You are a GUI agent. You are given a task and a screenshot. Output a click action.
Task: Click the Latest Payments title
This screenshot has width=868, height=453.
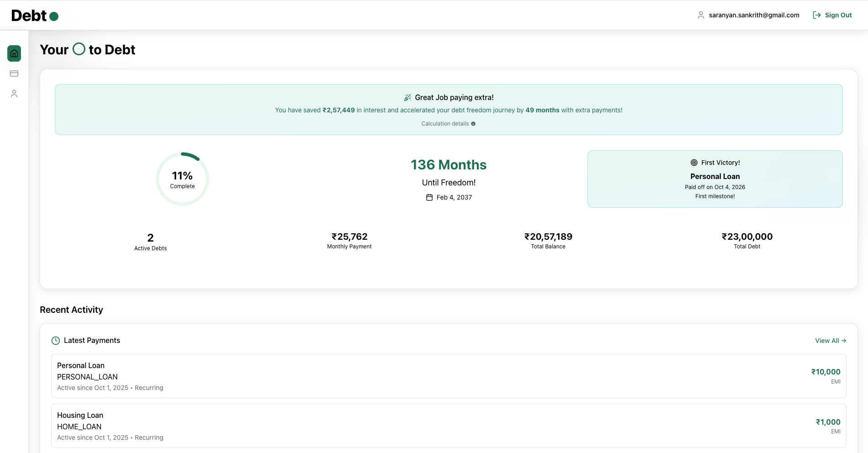click(92, 341)
